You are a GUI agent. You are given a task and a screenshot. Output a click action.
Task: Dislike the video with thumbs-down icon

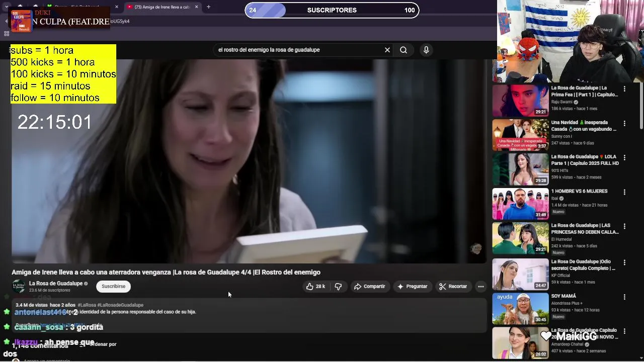(339, 286)
